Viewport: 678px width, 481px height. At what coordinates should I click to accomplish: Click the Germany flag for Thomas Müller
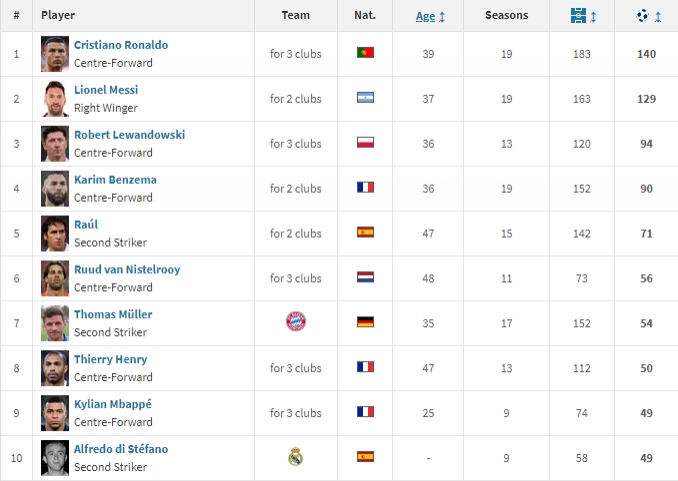tap(365, 322)
